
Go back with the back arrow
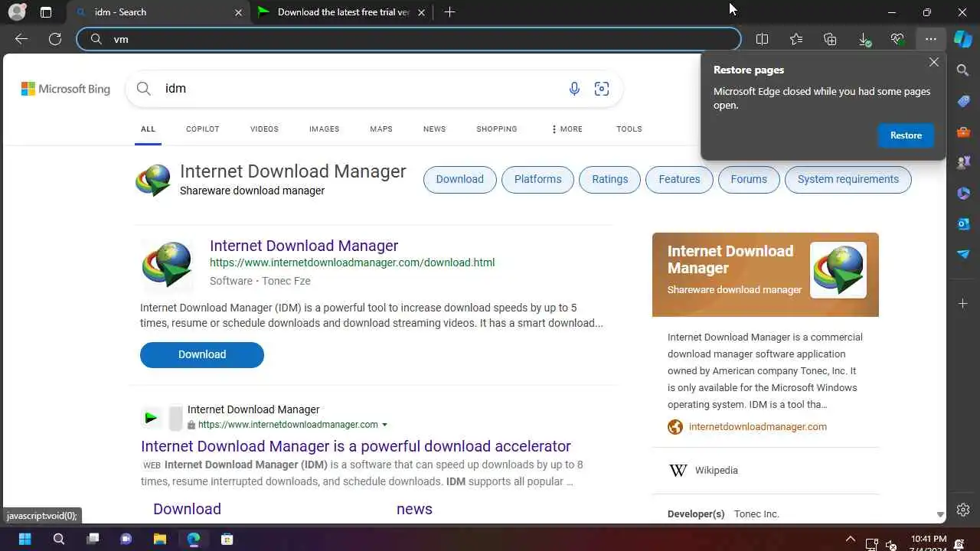tap(21, 39)
